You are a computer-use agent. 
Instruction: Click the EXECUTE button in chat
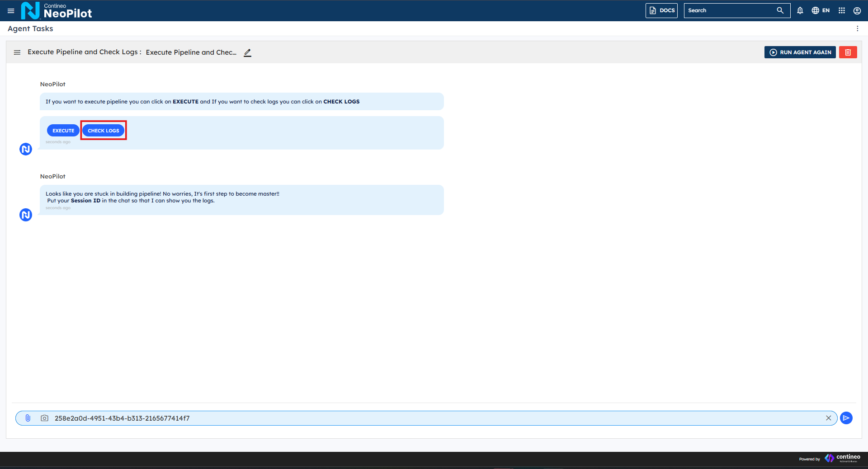click(x=63, y=131)
